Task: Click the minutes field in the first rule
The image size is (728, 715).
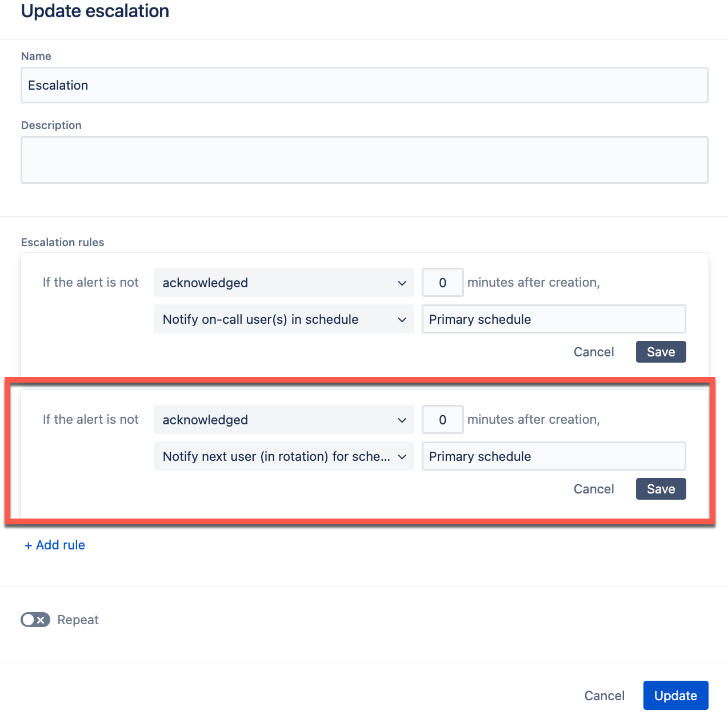Action: click(x=442, y=282)
